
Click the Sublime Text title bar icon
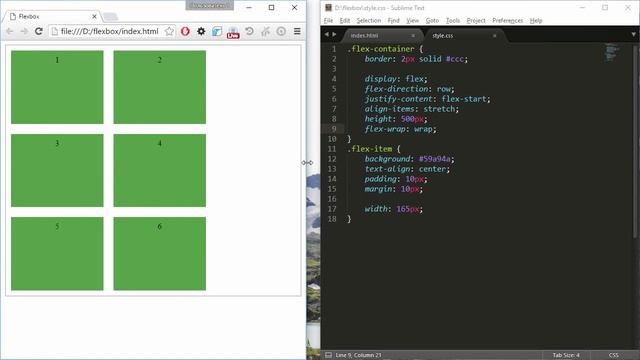pos(328,8)
